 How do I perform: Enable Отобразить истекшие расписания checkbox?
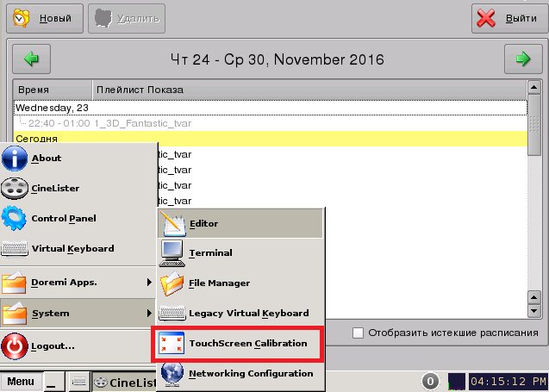(x=358, y=333)
